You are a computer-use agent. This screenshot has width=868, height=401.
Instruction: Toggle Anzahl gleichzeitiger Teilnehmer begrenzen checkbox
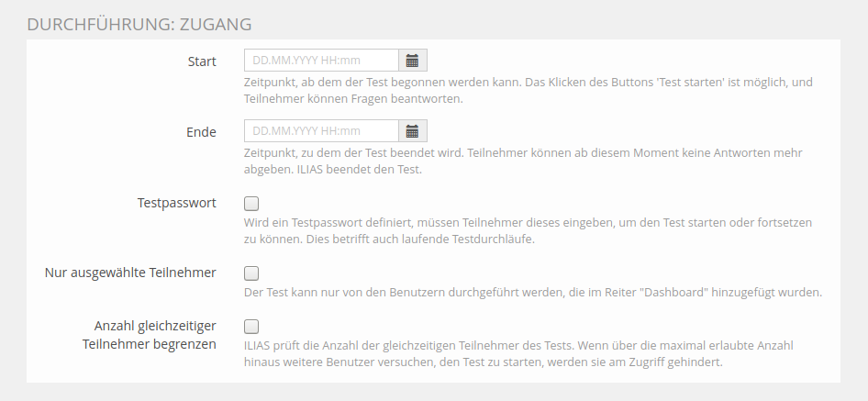coord(251,326)
